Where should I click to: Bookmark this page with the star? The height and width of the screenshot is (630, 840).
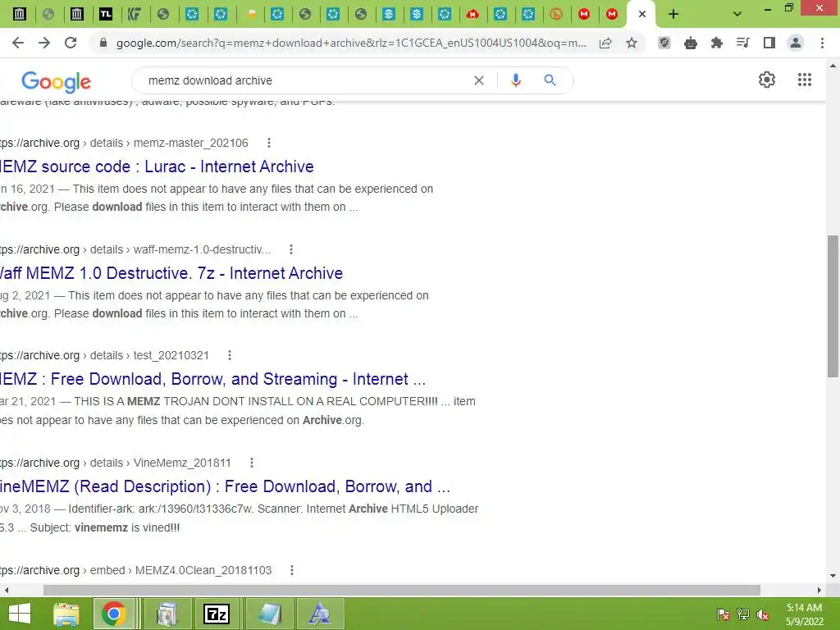(632, 43)
